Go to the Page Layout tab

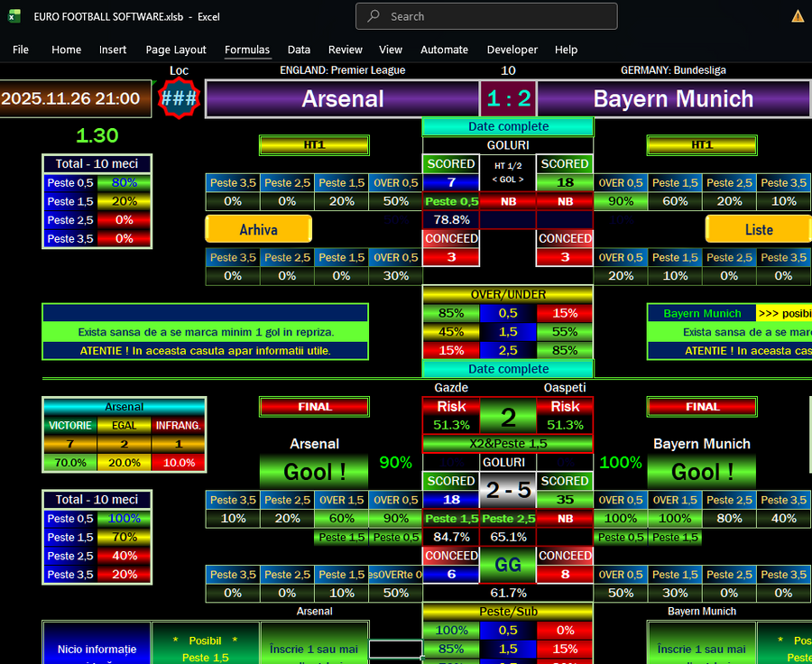[x=176, y=50]
